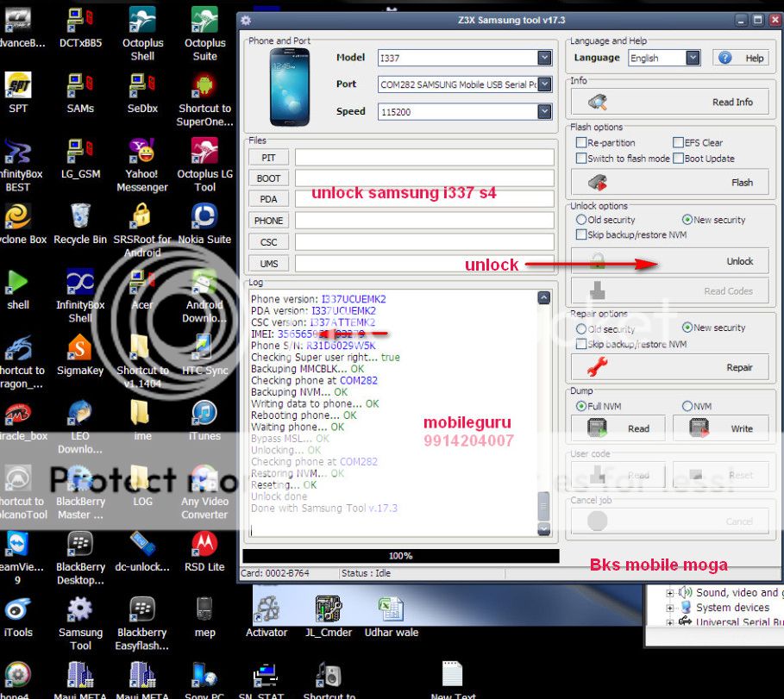Open SRSRoot for Android icon
This screenshot has width=784, height=699.
click(142, 230)
